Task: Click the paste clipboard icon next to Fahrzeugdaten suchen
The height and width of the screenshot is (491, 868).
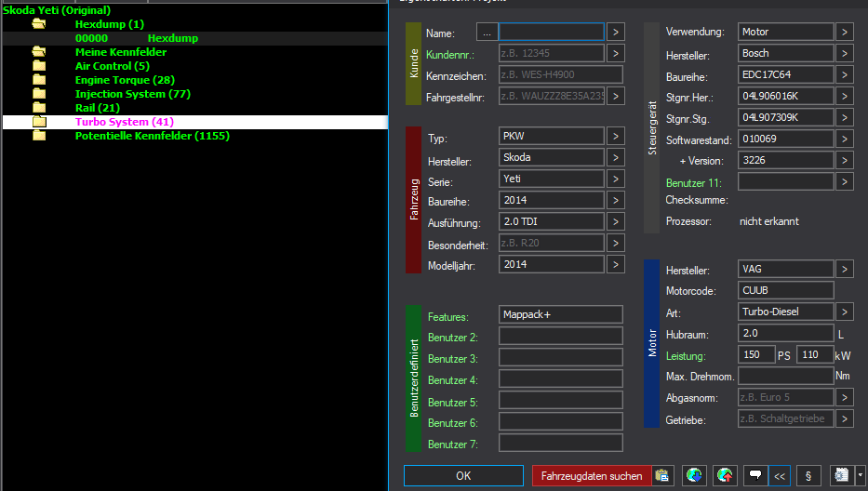Action: pyautogui.click(x=662, y=475)
